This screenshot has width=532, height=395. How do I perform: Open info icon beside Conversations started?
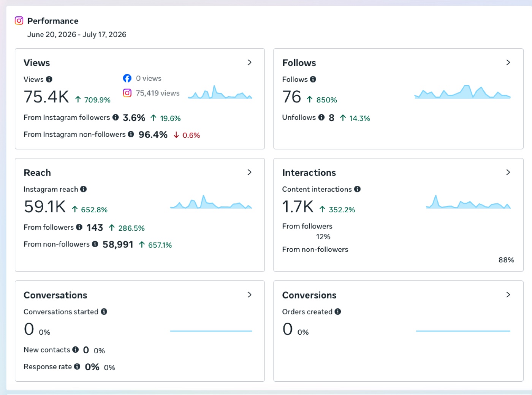(104, 312)
